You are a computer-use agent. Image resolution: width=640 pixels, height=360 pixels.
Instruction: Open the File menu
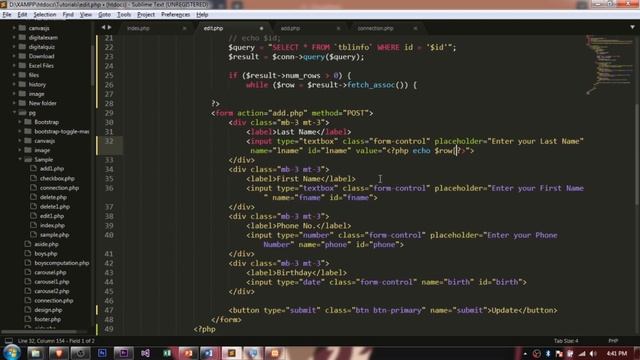click(x=7, y=15)
